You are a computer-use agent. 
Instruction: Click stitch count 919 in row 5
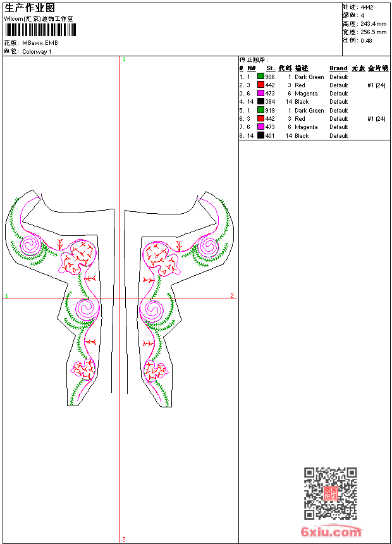pos(270,110)
